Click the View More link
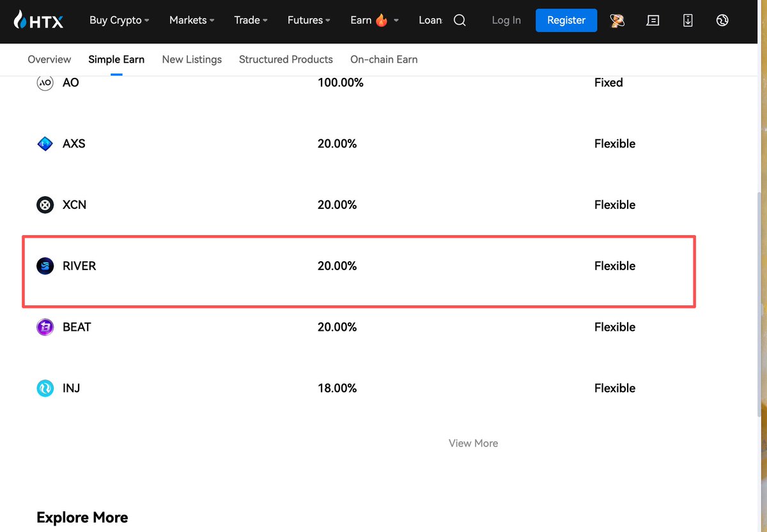This screenshot has height=532, width=767. pos(473,443)
